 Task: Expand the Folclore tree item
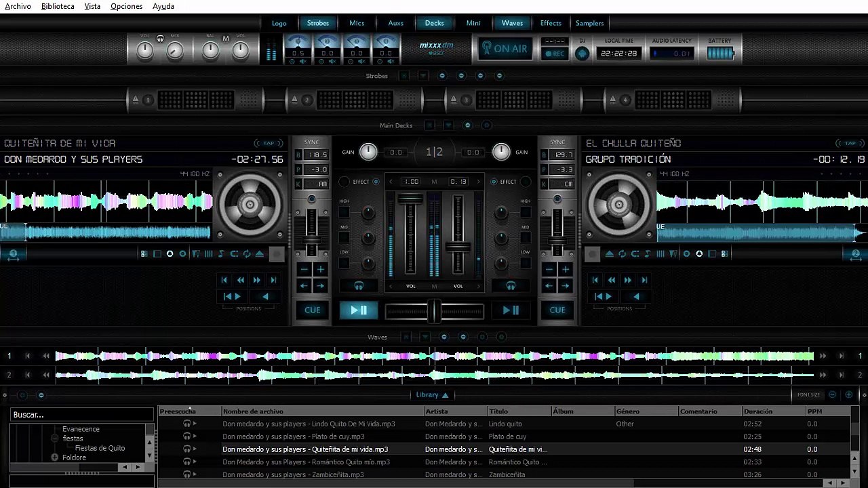click(55, 457)
